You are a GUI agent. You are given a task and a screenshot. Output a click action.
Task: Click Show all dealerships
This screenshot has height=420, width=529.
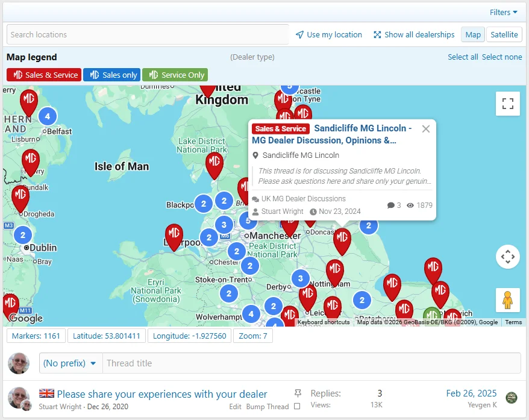[x=414, y=34]
